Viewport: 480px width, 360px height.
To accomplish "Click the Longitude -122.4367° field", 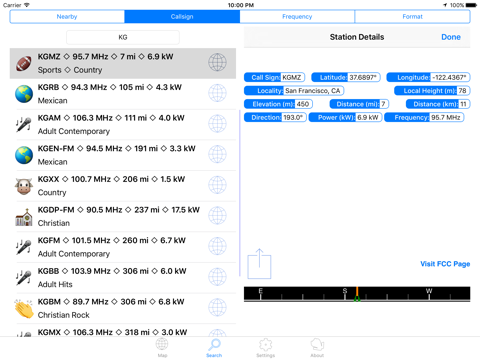I will pyautogui.click(x=428, y=77).
